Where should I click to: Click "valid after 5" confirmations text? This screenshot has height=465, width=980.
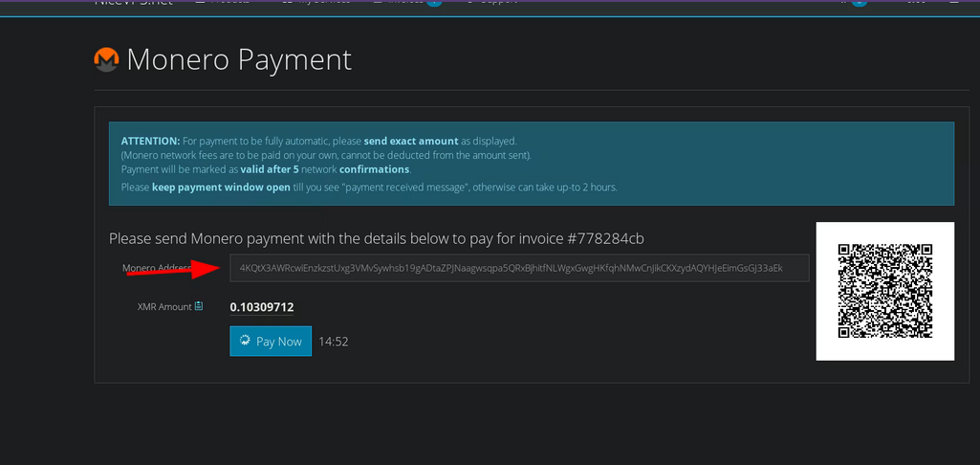point(270,169)
